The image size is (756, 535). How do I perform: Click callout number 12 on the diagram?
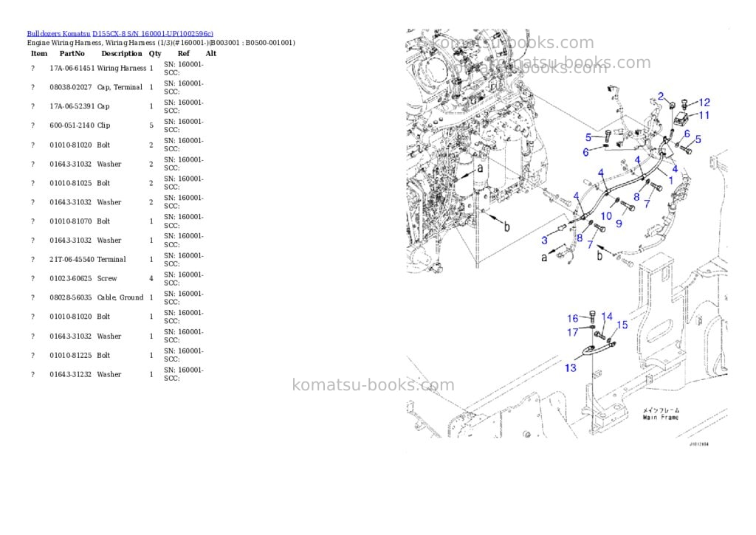(x=704, y=102)
